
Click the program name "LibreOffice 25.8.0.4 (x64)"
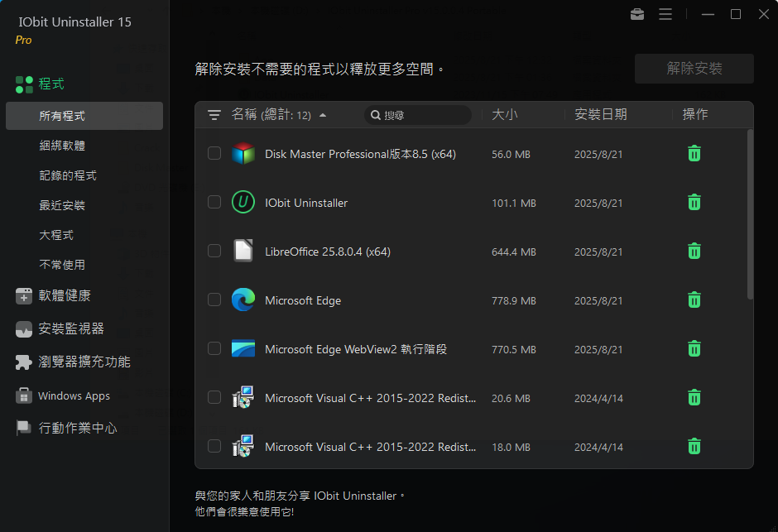[x=328, y=252]
